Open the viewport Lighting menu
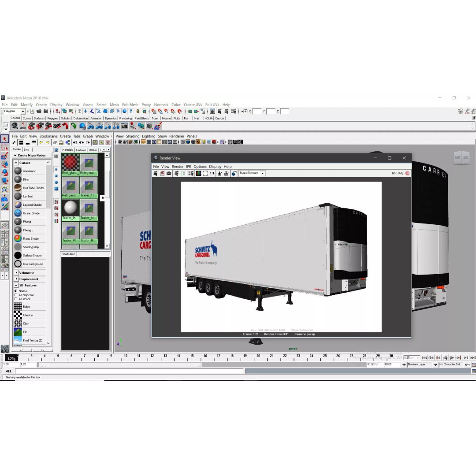Image resolution: width=476 pixels, height=476 pixels. 149,136
